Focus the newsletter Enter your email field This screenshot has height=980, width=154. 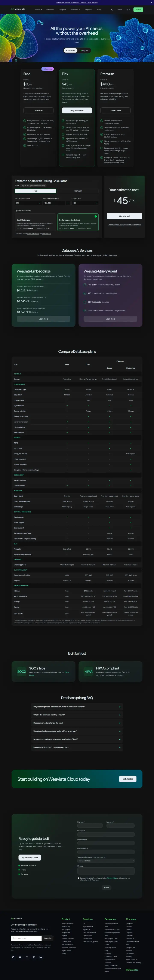(x=26, y=938)
